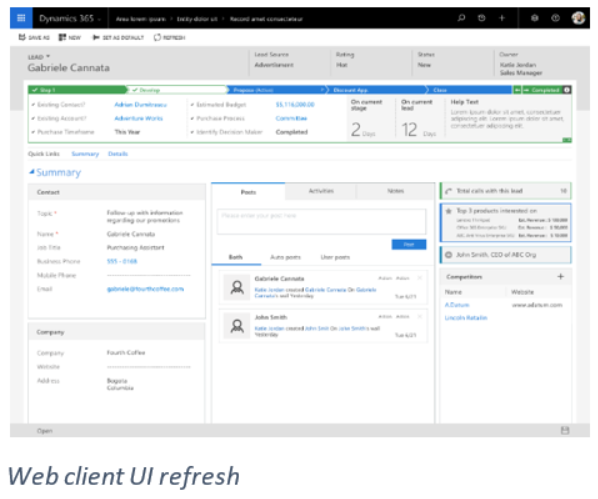Switch to the Posts tab
Screen dimensions: 598x499
pos(248,192)
